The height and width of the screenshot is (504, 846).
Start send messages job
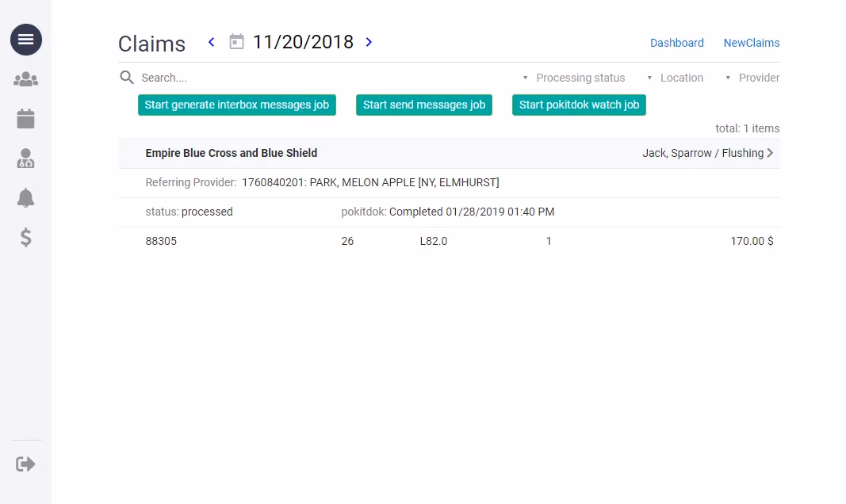click(423, 105)
